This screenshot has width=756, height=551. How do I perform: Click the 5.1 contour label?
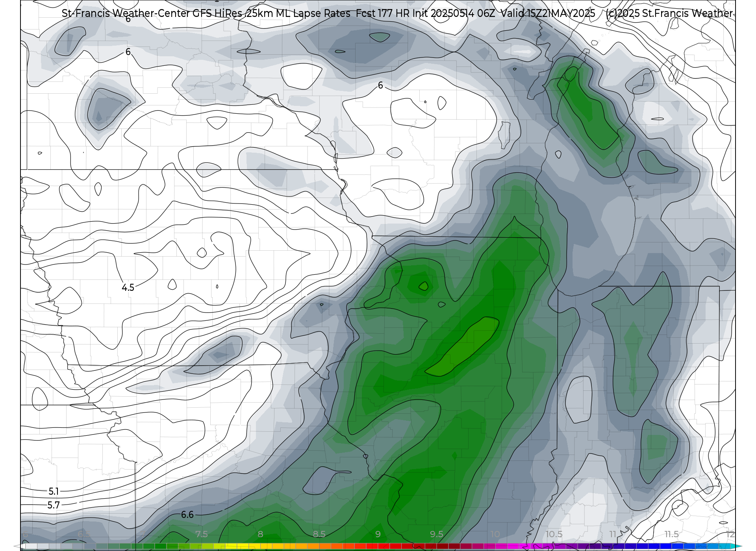point(54,492)
